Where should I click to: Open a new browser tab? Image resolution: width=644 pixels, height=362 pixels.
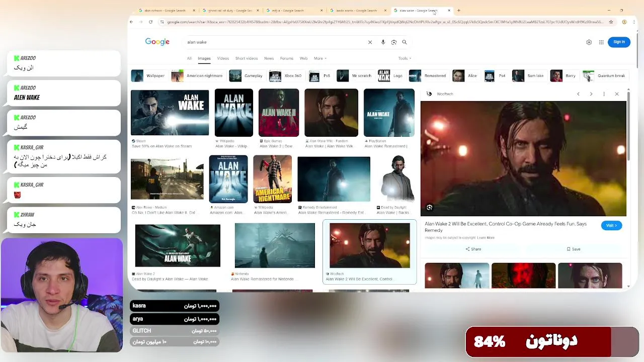[x=458, y=11]
